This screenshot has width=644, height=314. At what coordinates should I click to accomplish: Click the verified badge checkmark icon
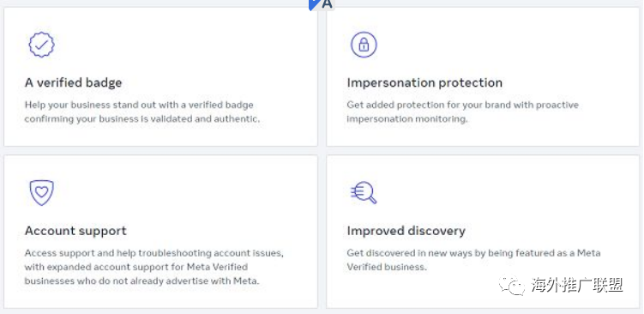(41, 45)
